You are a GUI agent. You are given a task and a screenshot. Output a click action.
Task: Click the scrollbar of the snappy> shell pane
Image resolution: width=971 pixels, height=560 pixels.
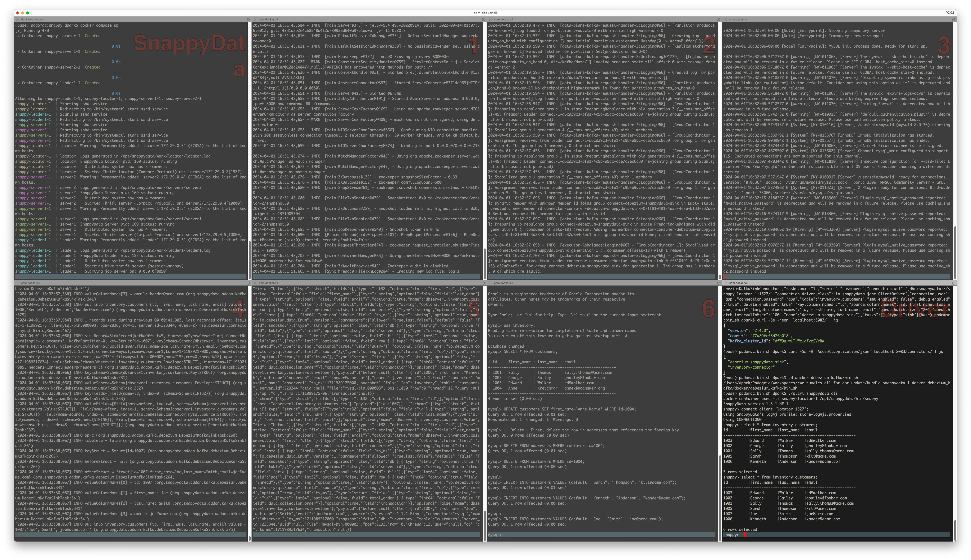click(x=955, y=530)
